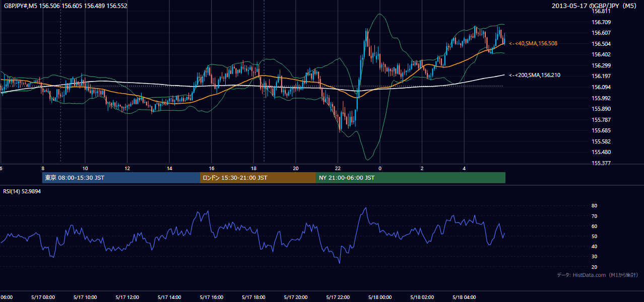Click price axis value 155.992
This screenshot has width=644, height=302.
[x=601, y=98]
